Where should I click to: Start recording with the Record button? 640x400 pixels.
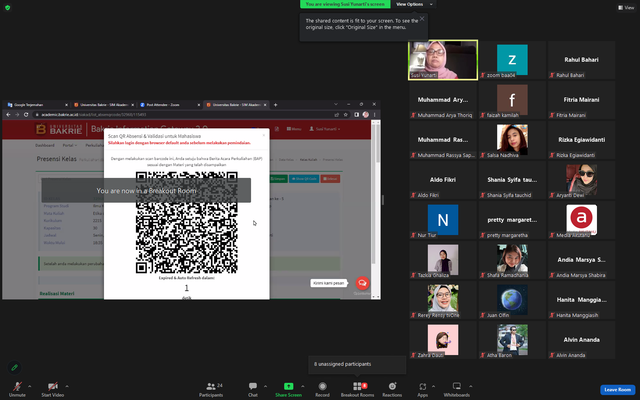pyautogui.click(x=322, y=389)
